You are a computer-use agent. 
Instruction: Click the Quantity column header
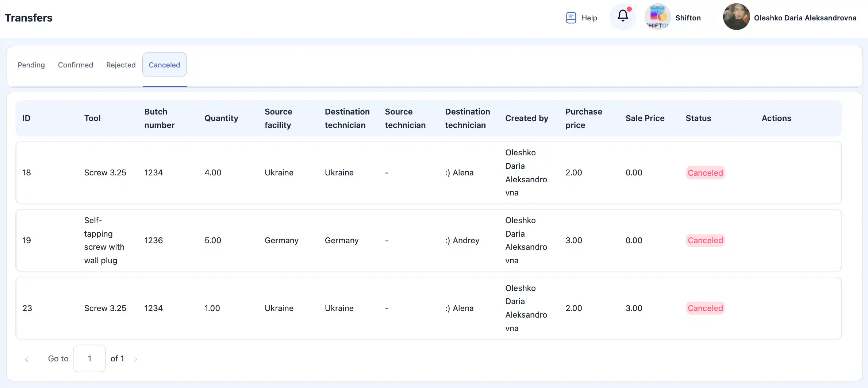tap(221, 118)
